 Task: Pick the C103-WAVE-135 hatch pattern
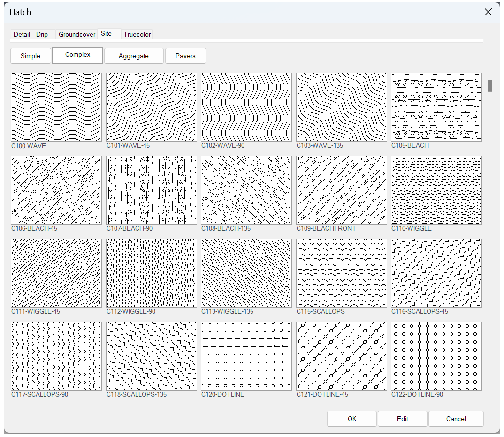341,107
